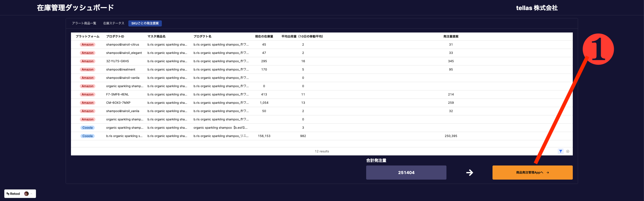Open the user avatar beside Retool
Screen dimensions: 644x201
(x=26, y=194)
